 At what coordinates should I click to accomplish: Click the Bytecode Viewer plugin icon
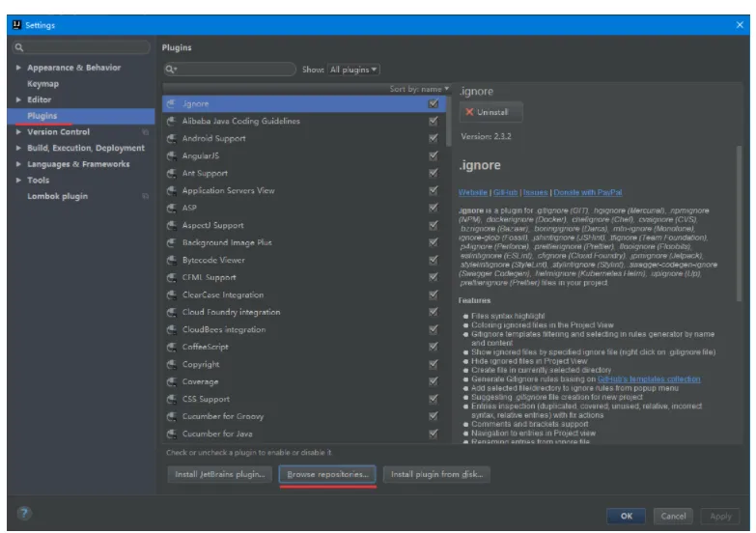[171, 260]
